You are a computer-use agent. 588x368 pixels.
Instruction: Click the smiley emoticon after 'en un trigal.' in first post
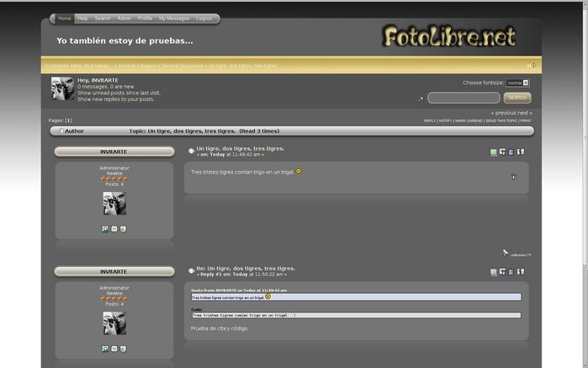tap(299, 171)
